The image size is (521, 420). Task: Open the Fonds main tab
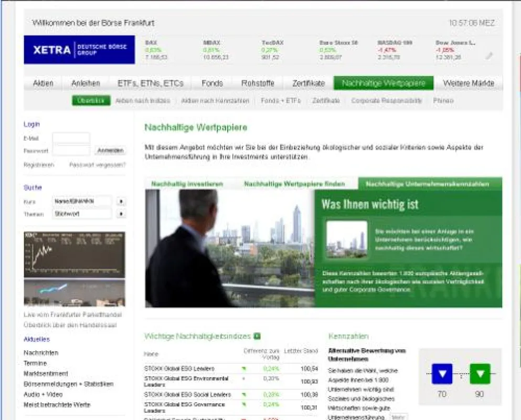point(212,83)
